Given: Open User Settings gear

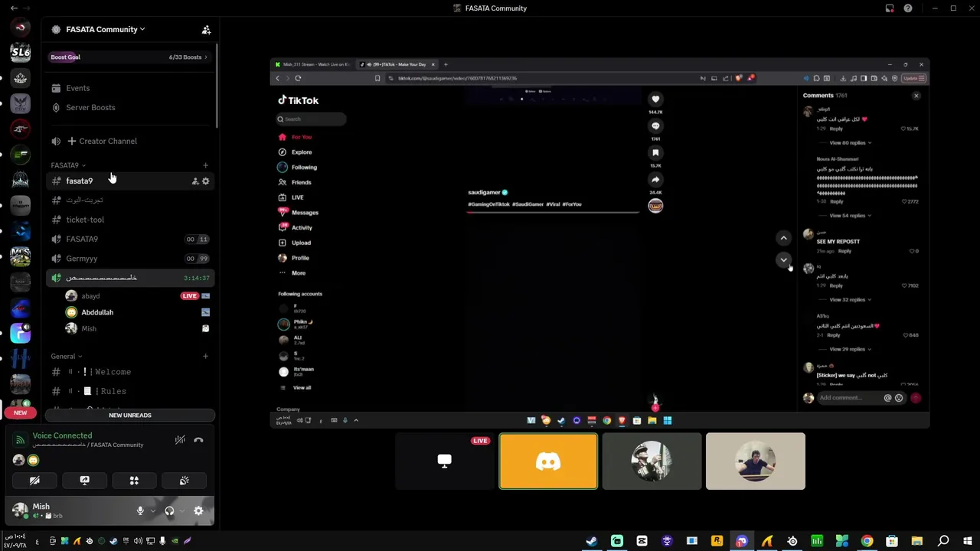Looking at the screenshot, I should pos(198,511).
